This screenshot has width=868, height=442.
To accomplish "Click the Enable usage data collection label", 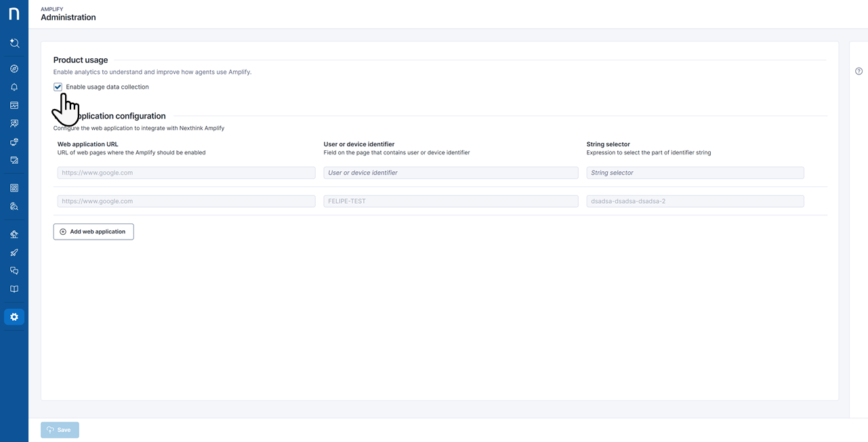I will [x=107, y=87].
